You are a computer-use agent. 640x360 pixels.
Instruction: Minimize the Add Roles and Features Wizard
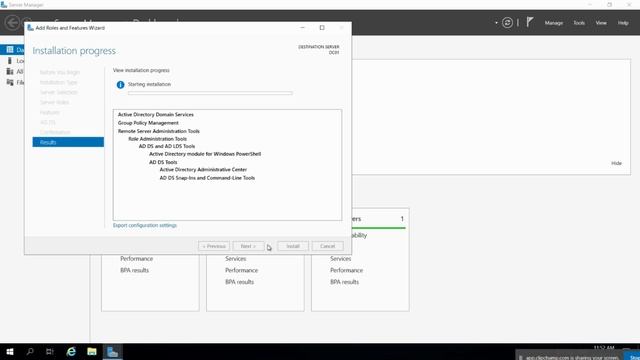click(302, 28)
